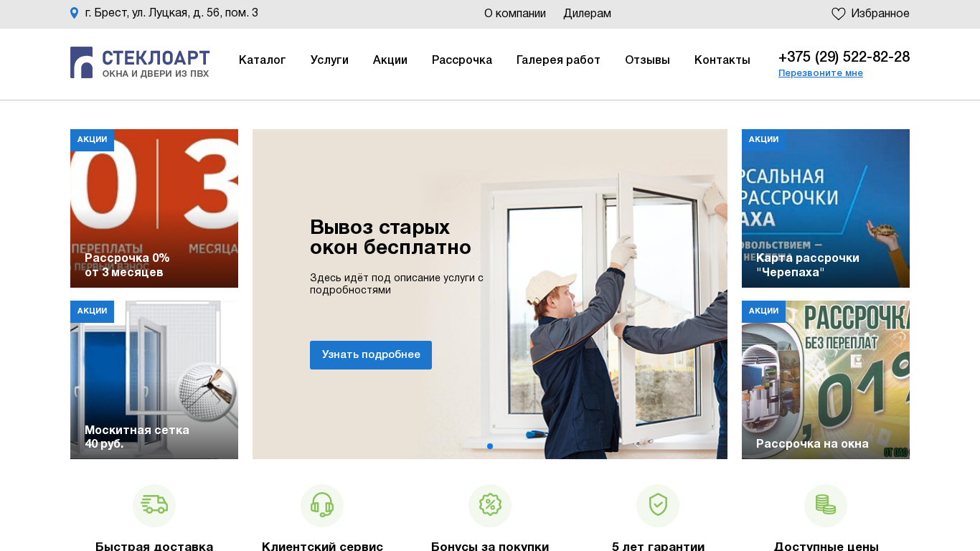Click the Бонусы за покупки label
The height and width of the screenshot is (551, 980).
490,547
